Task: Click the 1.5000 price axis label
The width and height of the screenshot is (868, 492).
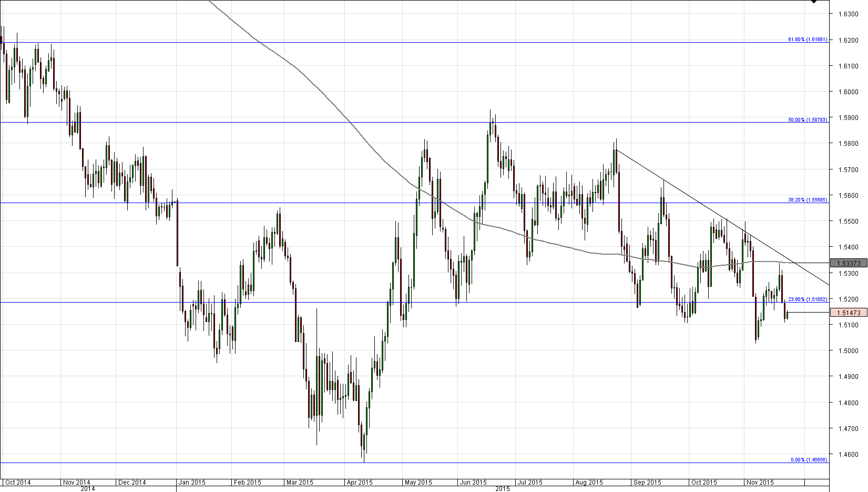Action: (847, 351)
